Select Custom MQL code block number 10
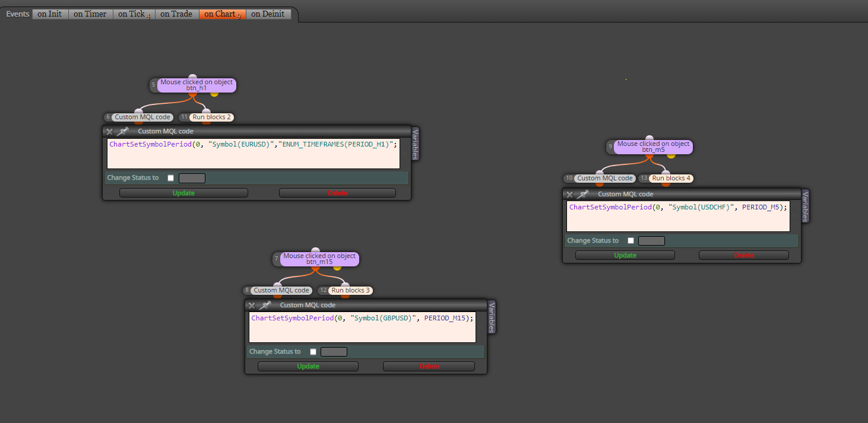Screen dimensions: 868x423 click(605, 179)
